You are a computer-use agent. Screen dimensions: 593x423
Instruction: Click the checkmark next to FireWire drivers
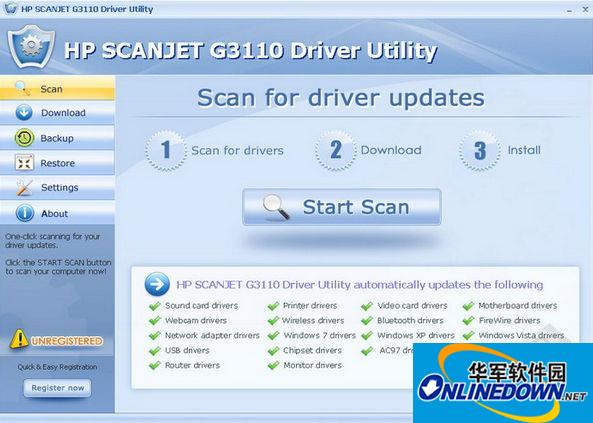468,320
